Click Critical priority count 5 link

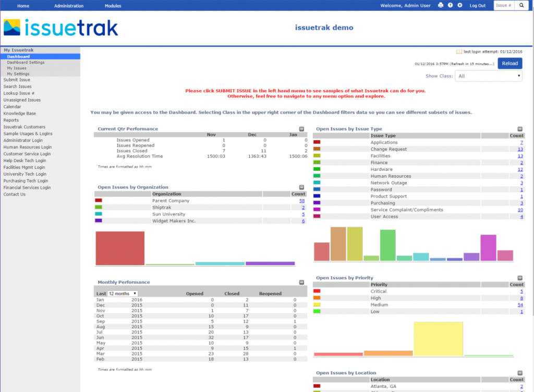click(x=521, y=291)
